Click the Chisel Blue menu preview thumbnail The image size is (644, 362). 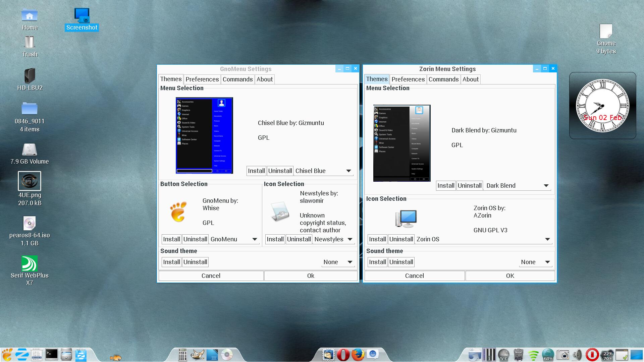[204, 135]
